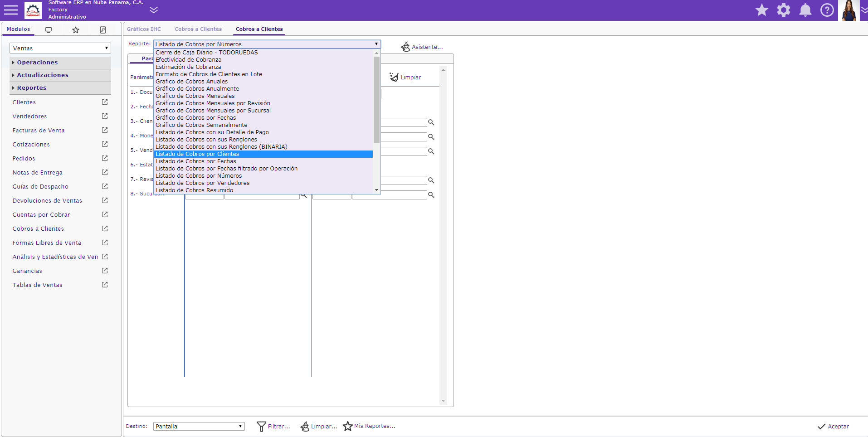Viewport: 868px width, 437px height.
Task: Open Vendedores in new window icon
Action: click(105, 116)
